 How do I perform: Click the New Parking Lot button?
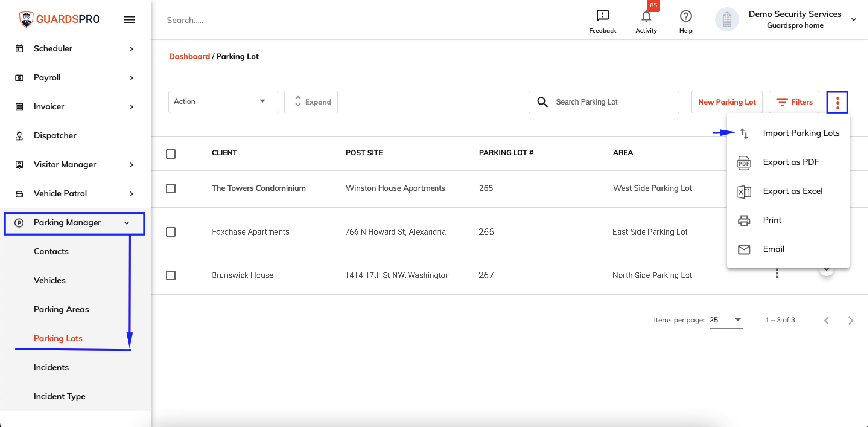coord(727,102)
